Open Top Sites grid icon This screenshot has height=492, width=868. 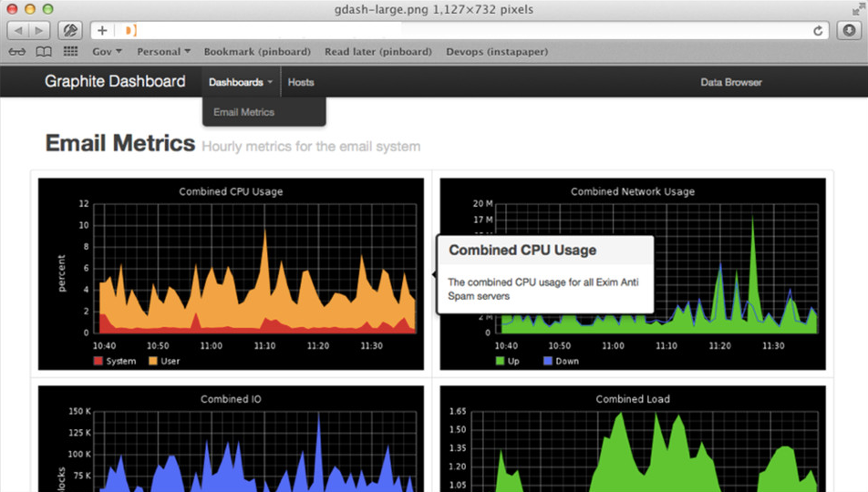coord(70,51)
